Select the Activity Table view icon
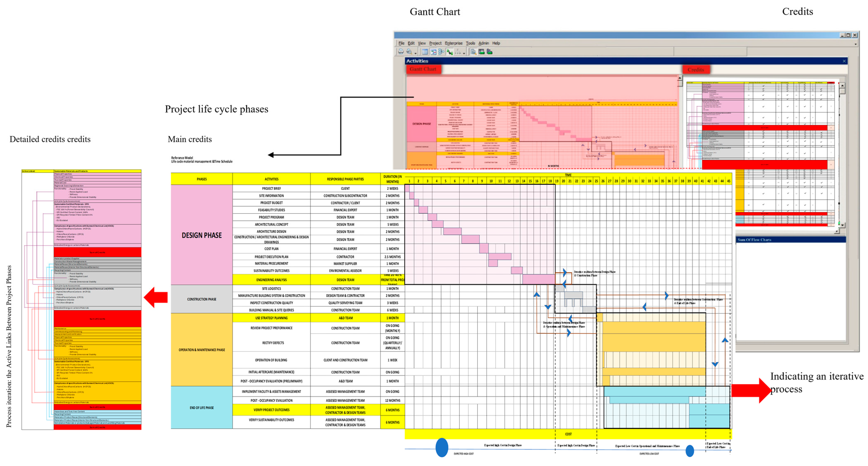The height and width of the screenshot is (466, 868). click(x=425, y=52)
